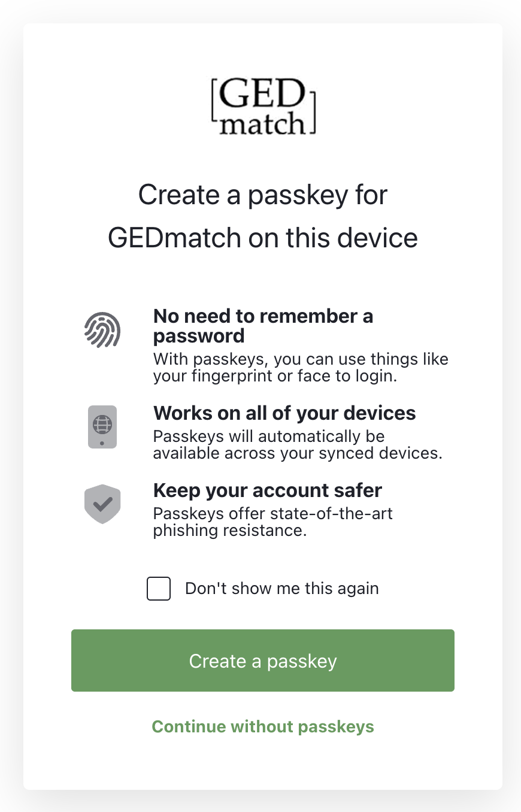This screenshot has height=812, width=521.
Task: Click the globe symbol on the device icon
Action: coord(102,423)
